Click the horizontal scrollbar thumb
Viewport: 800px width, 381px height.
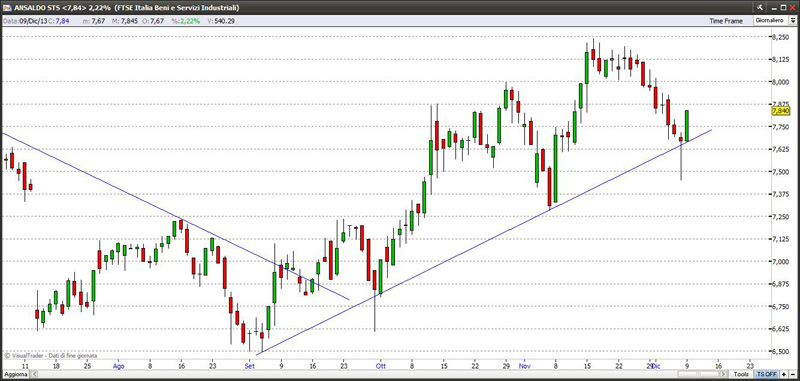point(698,374)
